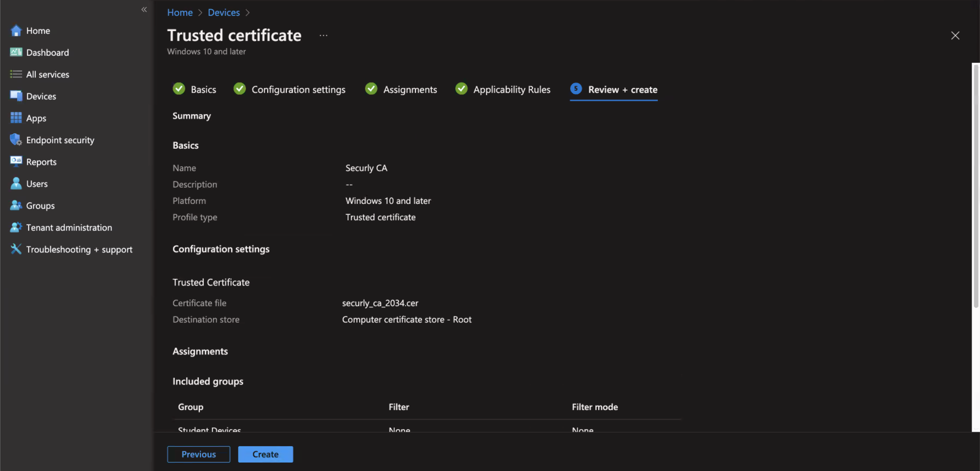The image size is (980, 471).
Task: Click the Endpoint security shield icon
Action: (16, 139)
